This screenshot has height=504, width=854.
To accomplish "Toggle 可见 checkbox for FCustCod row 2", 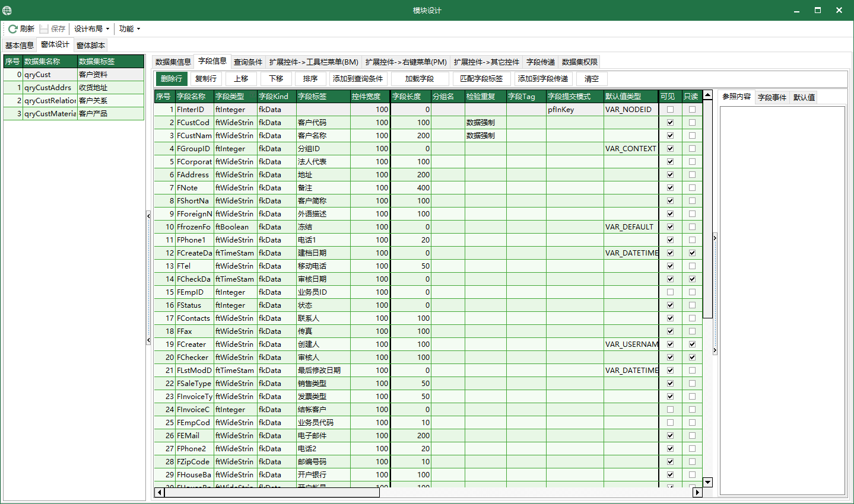I will pos(670,122).
